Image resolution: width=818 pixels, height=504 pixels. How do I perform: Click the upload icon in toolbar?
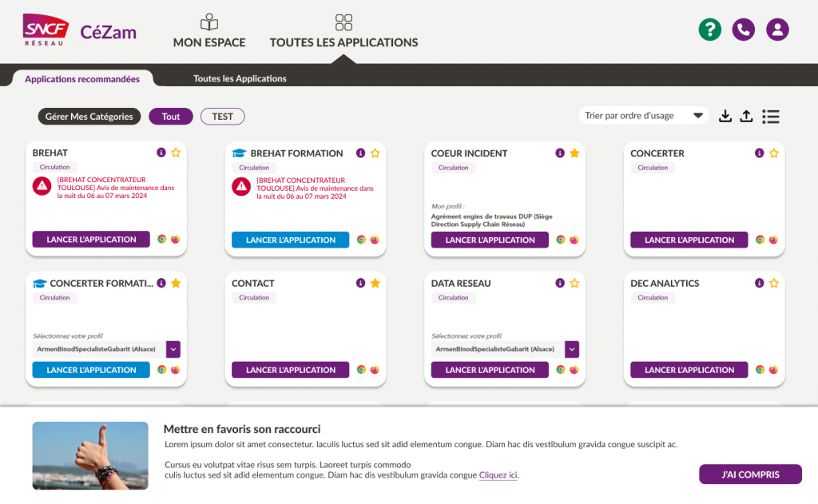coord(746,116)
